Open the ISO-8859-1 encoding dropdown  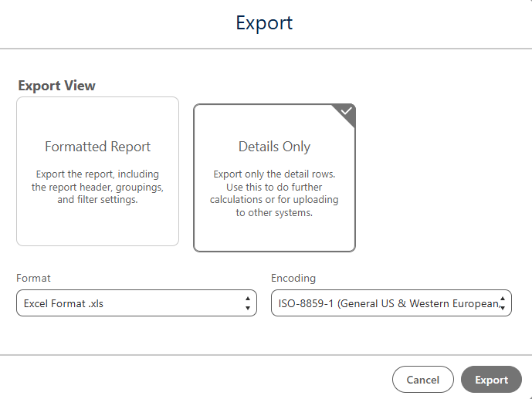(x=391, y=303)
